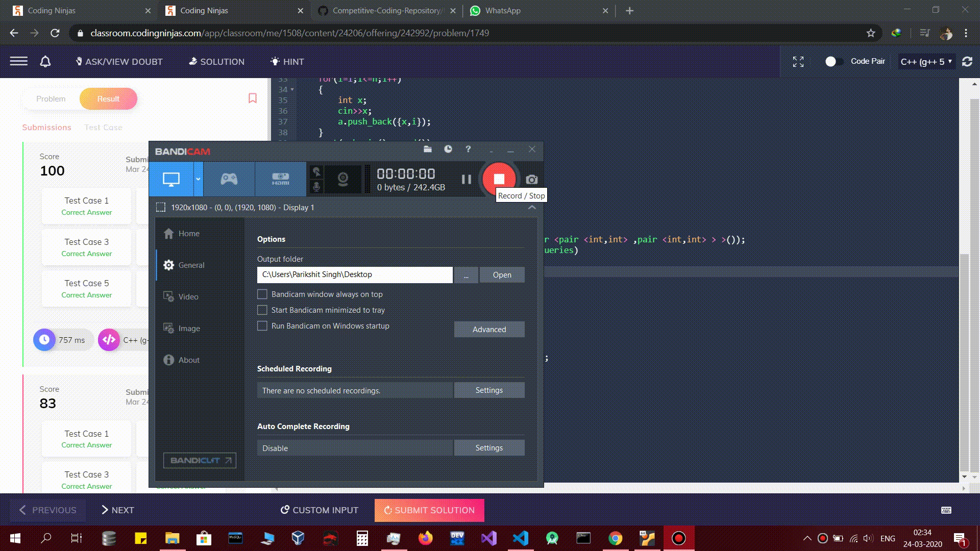Click the Advanced options button
980x551 pixels.
[x=489, y=330]
